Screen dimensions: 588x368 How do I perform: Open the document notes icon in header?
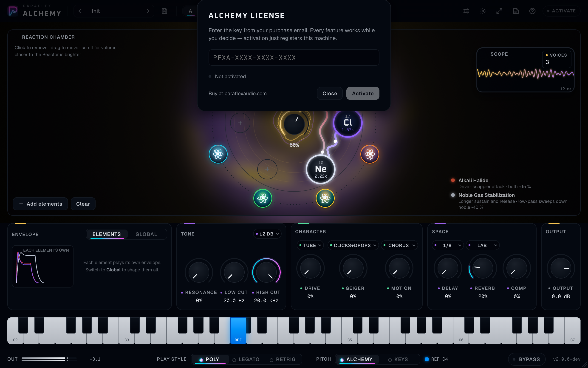click(x=516, y=11)
